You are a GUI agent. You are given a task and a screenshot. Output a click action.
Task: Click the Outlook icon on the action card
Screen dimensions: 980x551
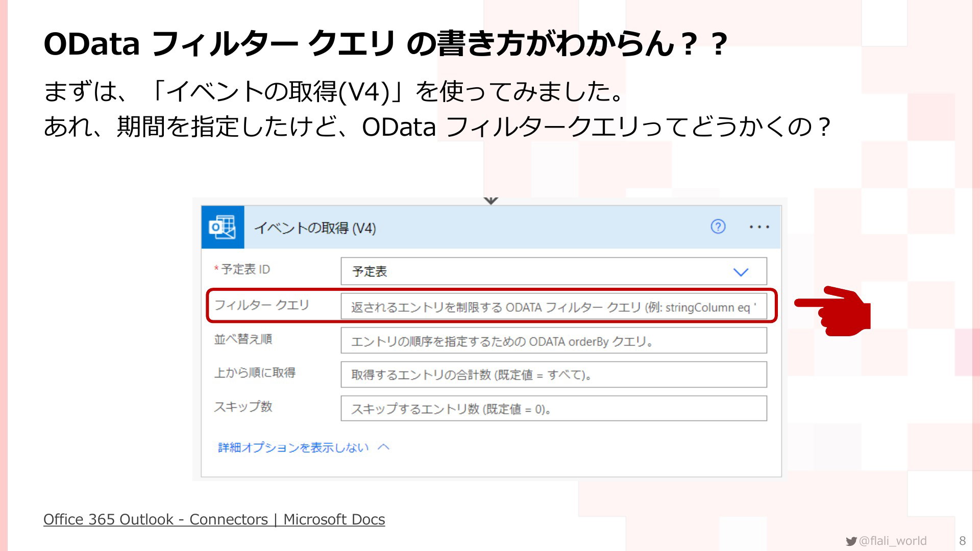[223, 227]
